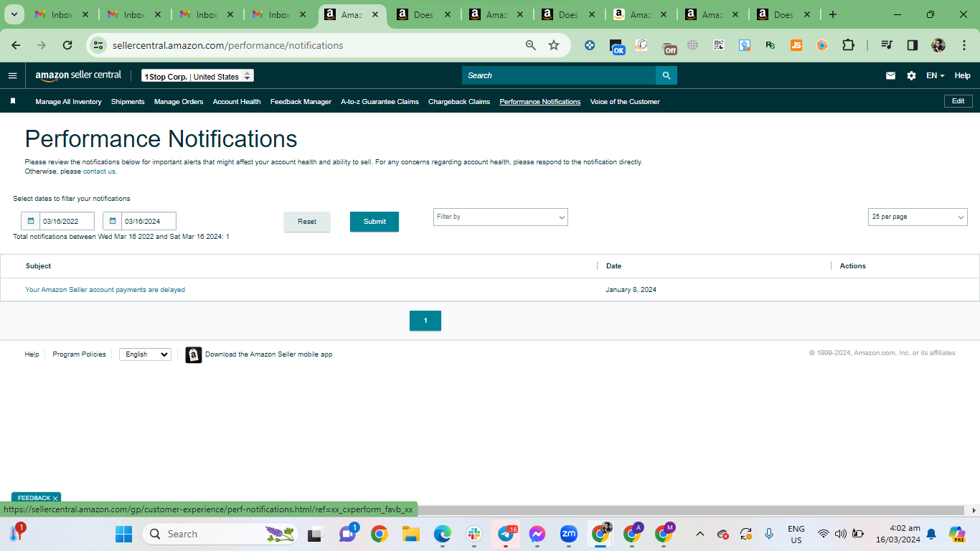Screen dimensions: 980x551
Task: Click the end date field showing 03/16/2024
Action: (149, 221)
